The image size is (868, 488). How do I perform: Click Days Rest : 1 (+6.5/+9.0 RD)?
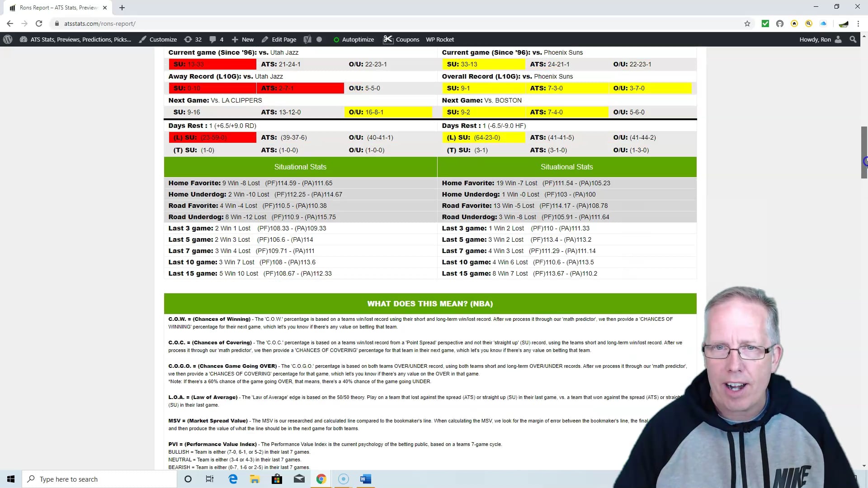tap(212, 126)
